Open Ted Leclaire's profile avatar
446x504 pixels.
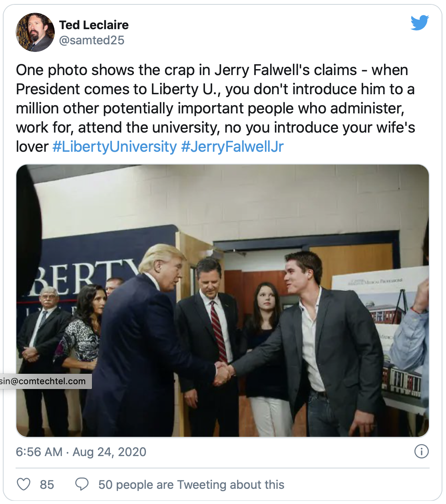pos(35,32)
